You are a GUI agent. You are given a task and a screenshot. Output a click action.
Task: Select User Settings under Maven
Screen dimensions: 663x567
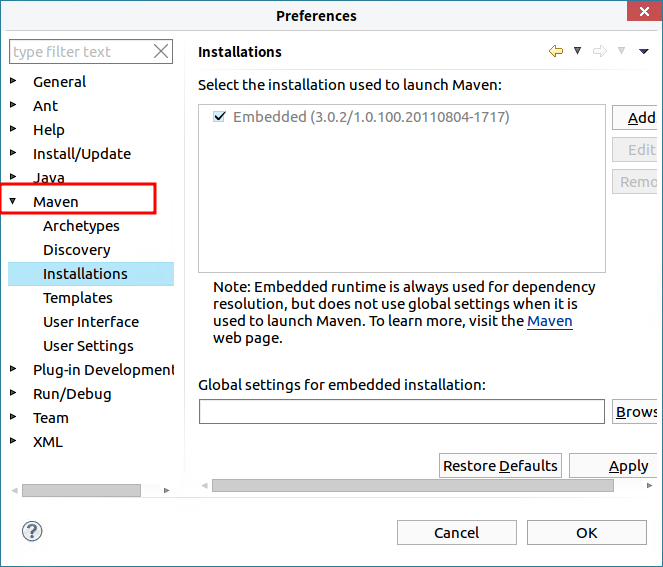[88, 346]
